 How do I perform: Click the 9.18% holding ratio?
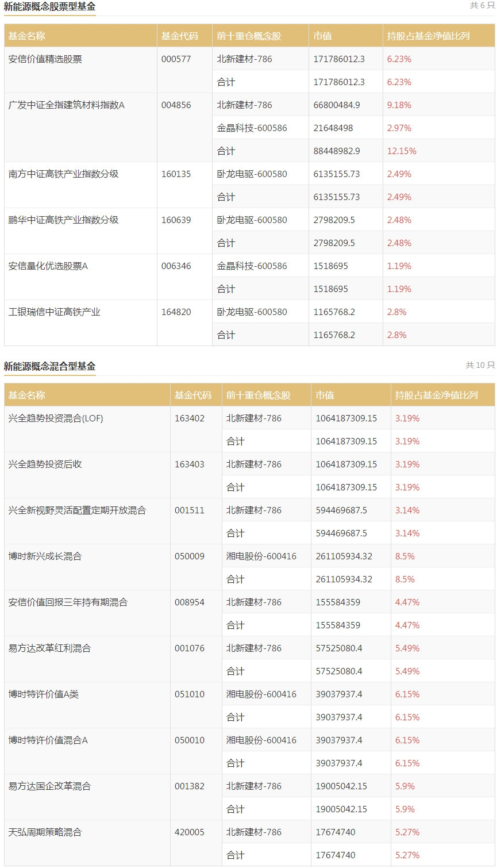[399, 105]
